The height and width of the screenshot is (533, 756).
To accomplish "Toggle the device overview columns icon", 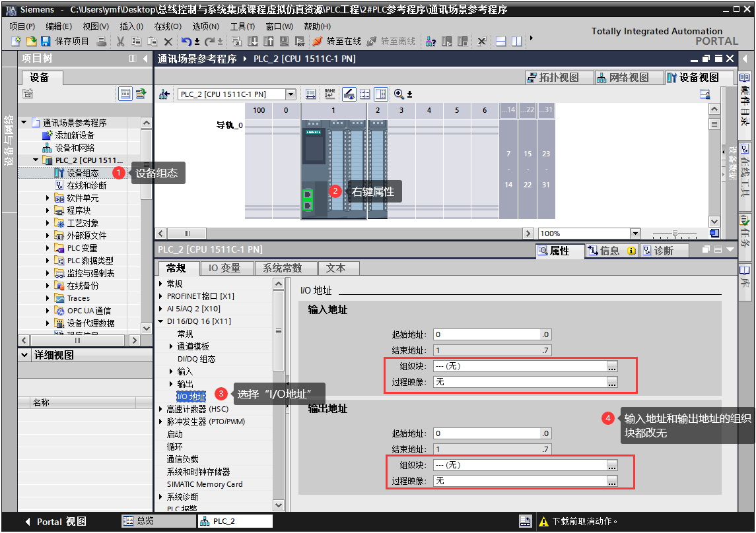I will click(381, 94).
